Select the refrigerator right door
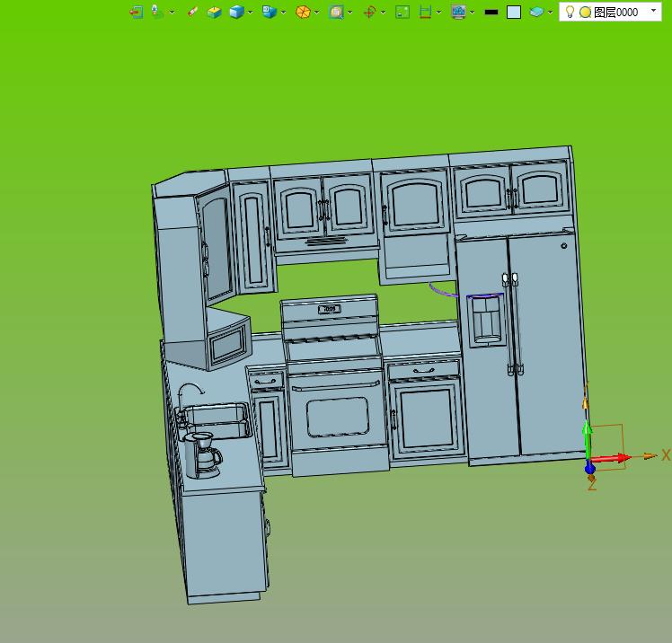Image resolution: width=672 pixels, height=643 pixels. point(549,345)
